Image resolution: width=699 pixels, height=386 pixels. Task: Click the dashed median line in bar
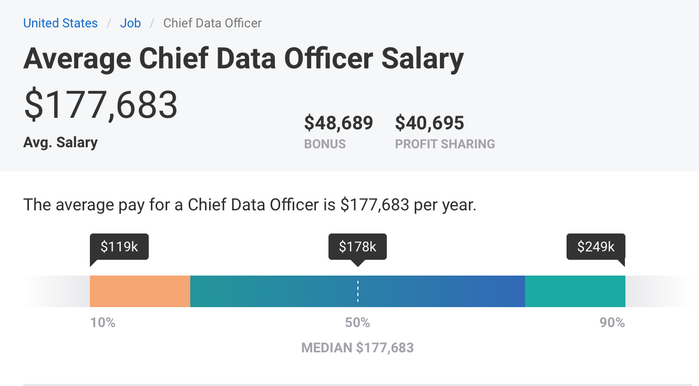click(x=358, y=291)
